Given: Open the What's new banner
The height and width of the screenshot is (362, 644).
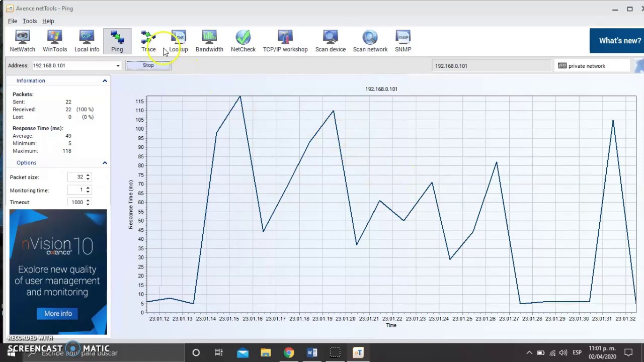Looking at the screenshot, I should click(616, 41).
